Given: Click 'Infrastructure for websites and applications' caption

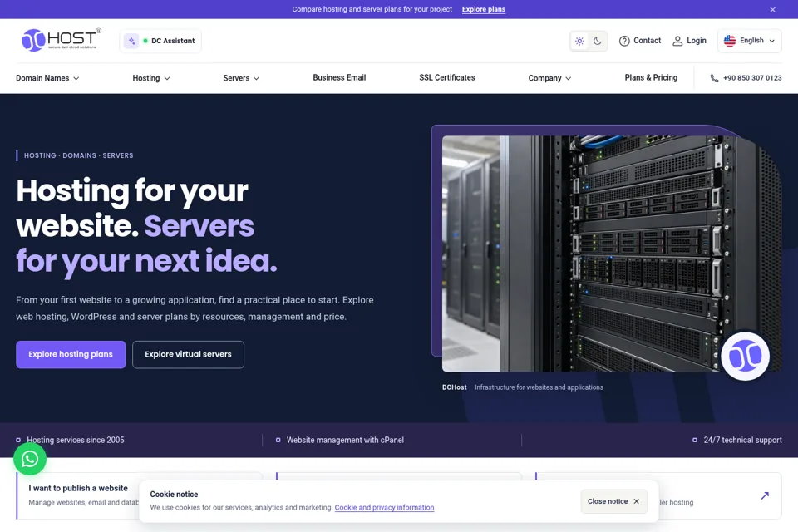Looking at the screenshot, I should 539,387.
